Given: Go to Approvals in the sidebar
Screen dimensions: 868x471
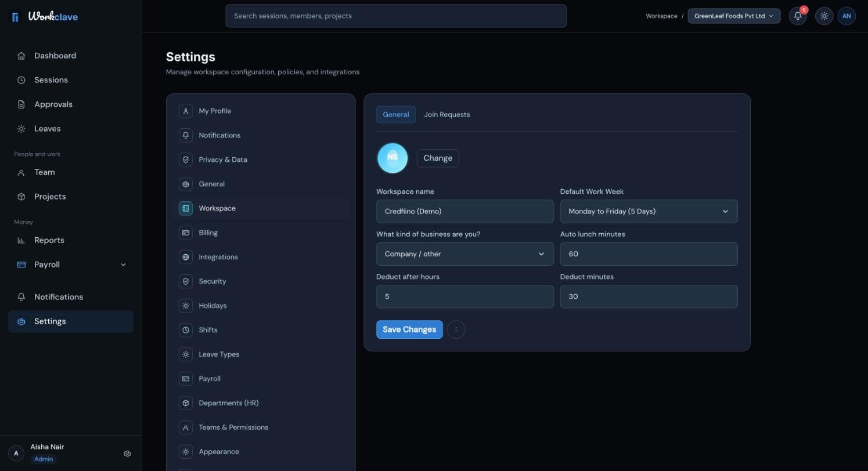Looking at the screenshot, I should coord(71,104).
